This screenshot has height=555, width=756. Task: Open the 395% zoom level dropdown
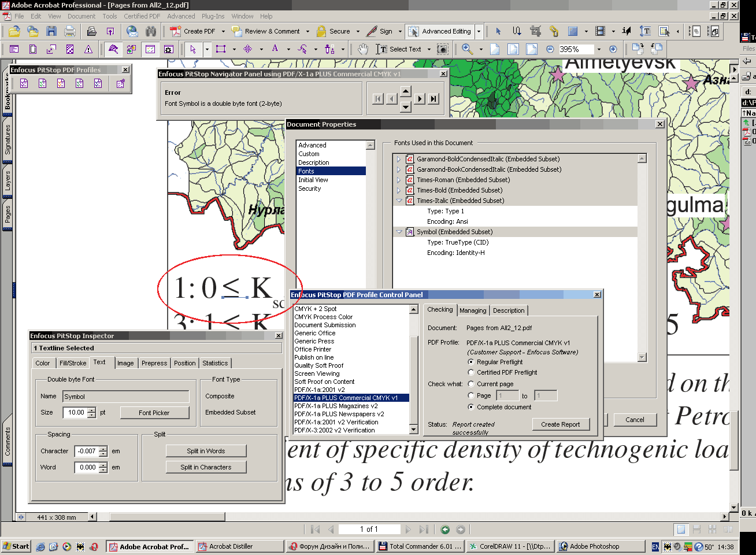(x=599, y=49)
